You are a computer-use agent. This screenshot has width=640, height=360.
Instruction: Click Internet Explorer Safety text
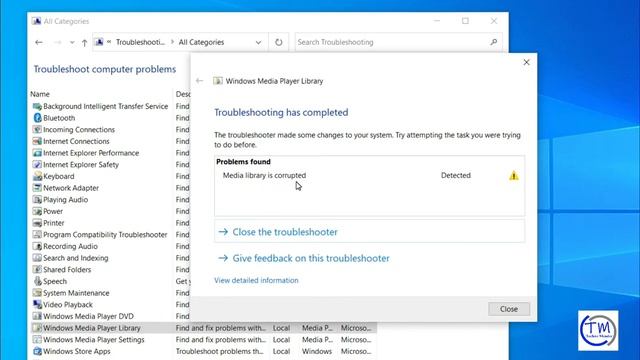[81, 165]
